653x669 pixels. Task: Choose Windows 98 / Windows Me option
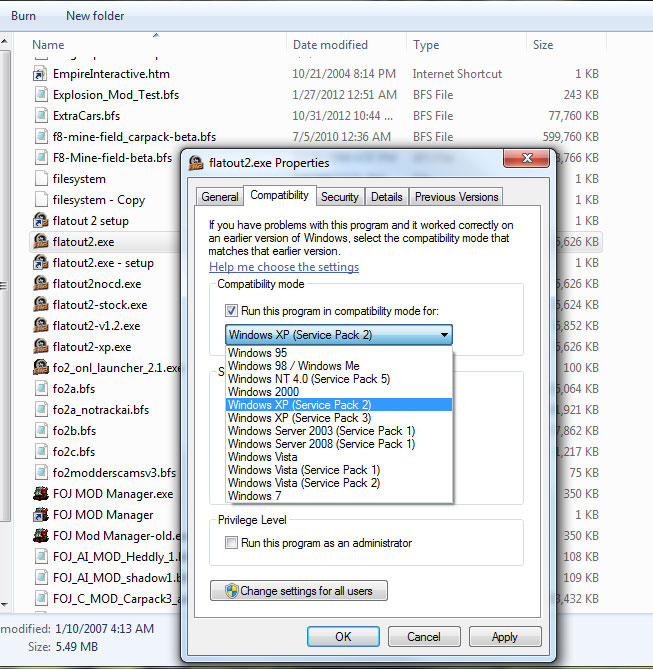tap(338, 366)
